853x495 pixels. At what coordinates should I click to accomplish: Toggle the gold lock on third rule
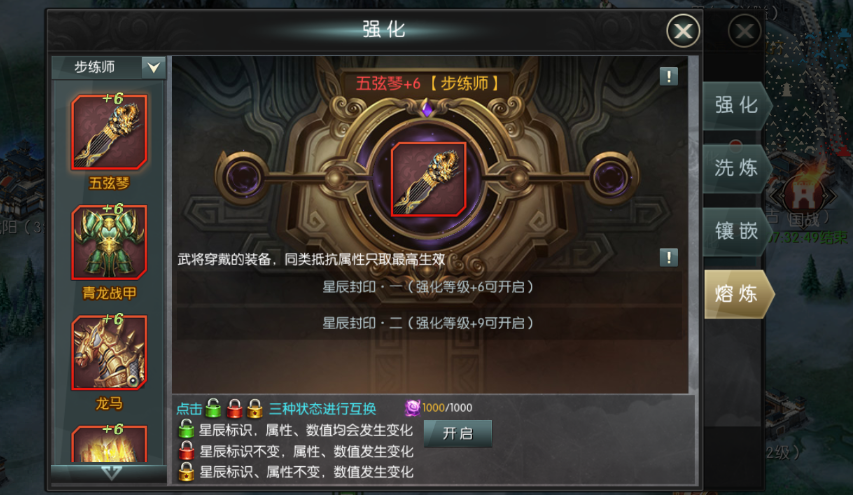click(x=186, y=472)
